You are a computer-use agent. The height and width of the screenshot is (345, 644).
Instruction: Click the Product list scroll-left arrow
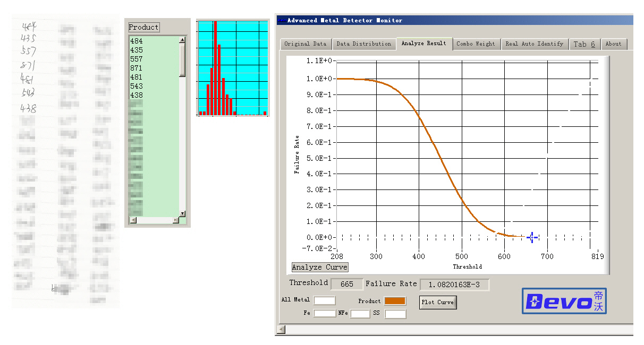point(133,220)
